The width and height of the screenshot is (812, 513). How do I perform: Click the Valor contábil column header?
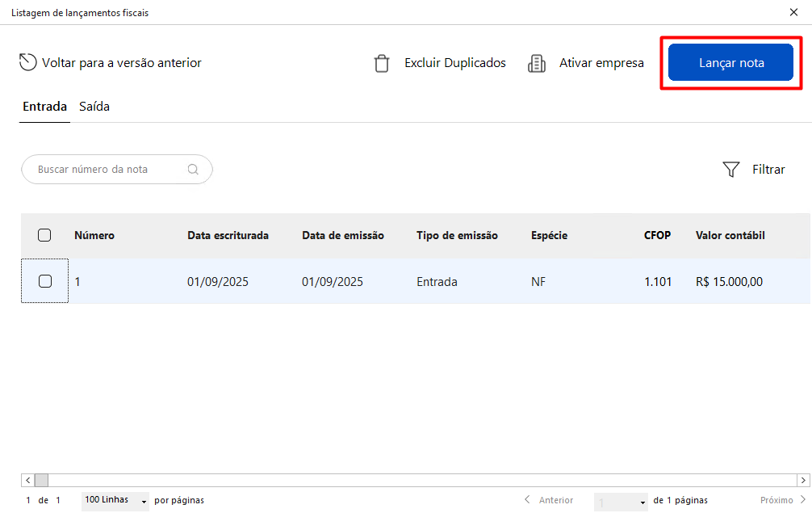click(730, 235)
